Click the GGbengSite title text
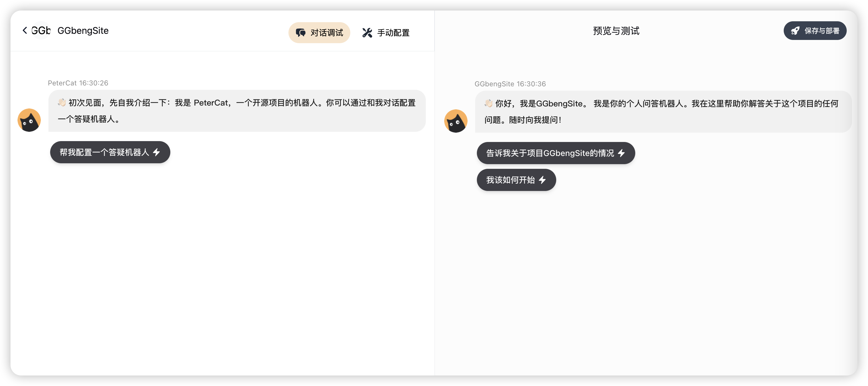Viewport: 868px width, 386px height. pyautogui.click(x=83, y=31)
